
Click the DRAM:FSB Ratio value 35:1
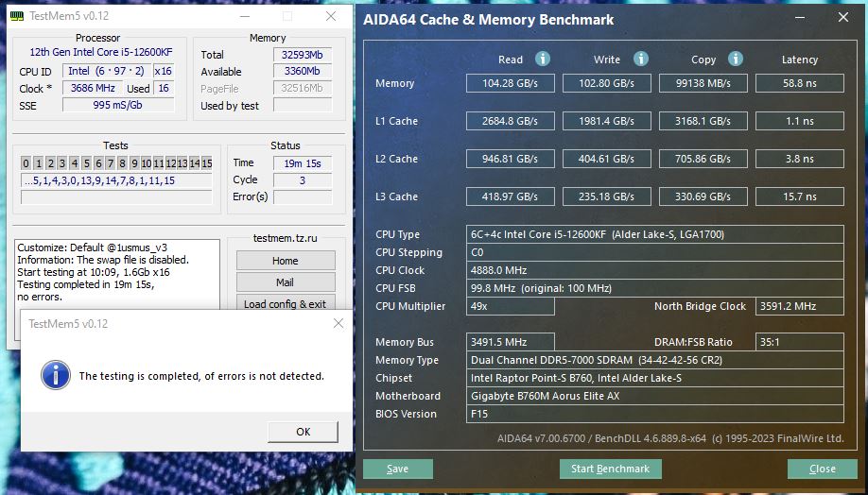(x=800, y=342)
